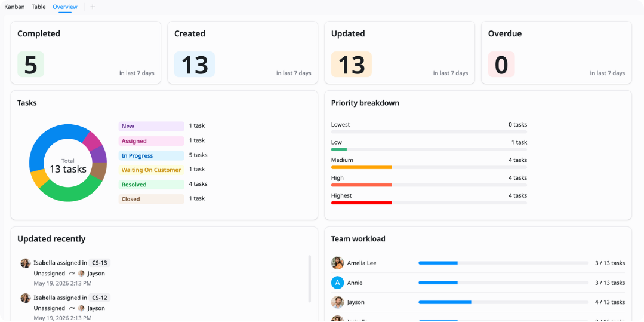Click Isabella's avatar on CS-12 update
This screenshot has height=322, width=644.
26,298
